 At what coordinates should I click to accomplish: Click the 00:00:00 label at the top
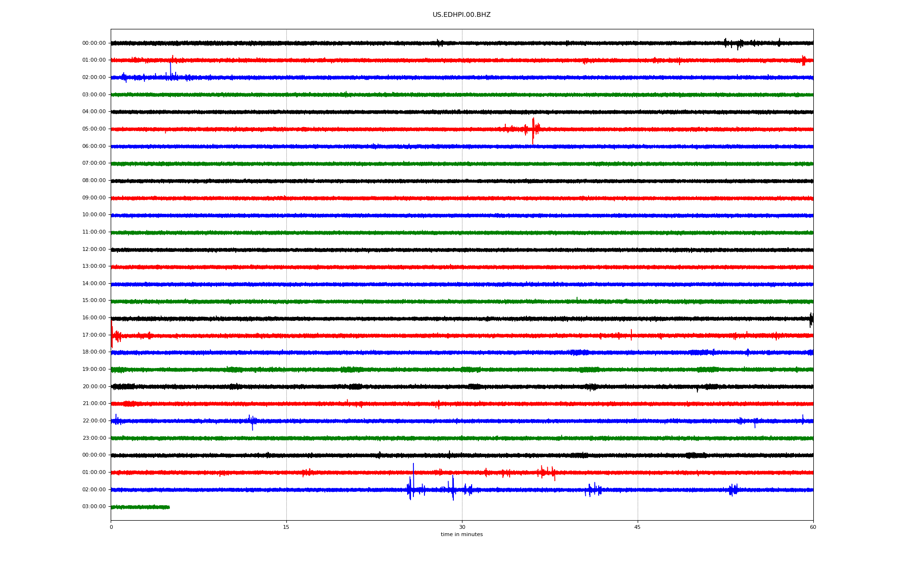click(94, 43)
